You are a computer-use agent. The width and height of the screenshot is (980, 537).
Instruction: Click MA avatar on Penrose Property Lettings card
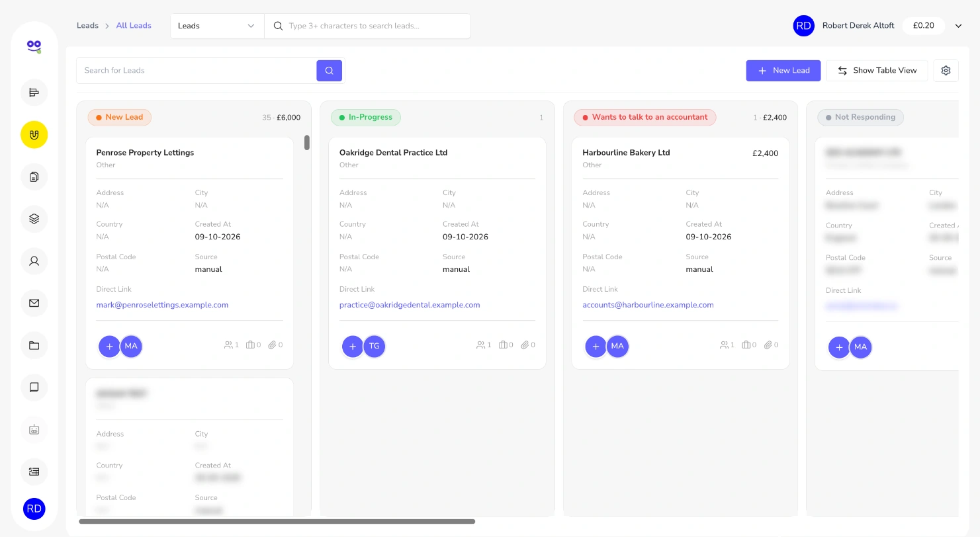pyautogui.click(x=131, y=346)
